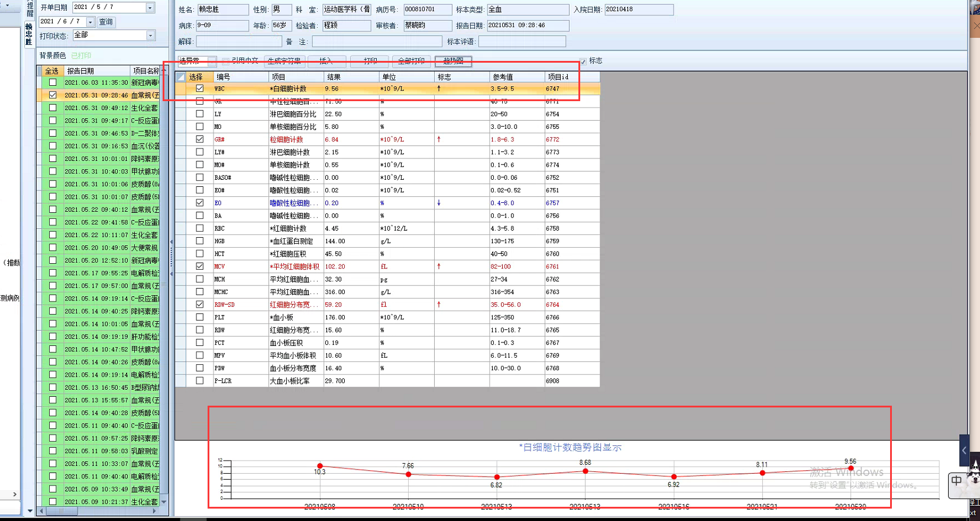Click the down arrow flag in EO row
The width and height of the screenshot is (980, 521).
tap(438, 203)
